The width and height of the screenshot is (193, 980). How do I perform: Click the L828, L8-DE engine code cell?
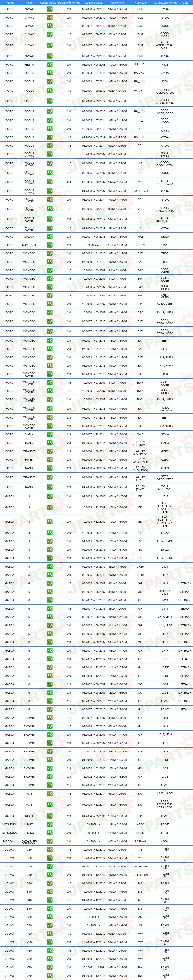(165, 794)
